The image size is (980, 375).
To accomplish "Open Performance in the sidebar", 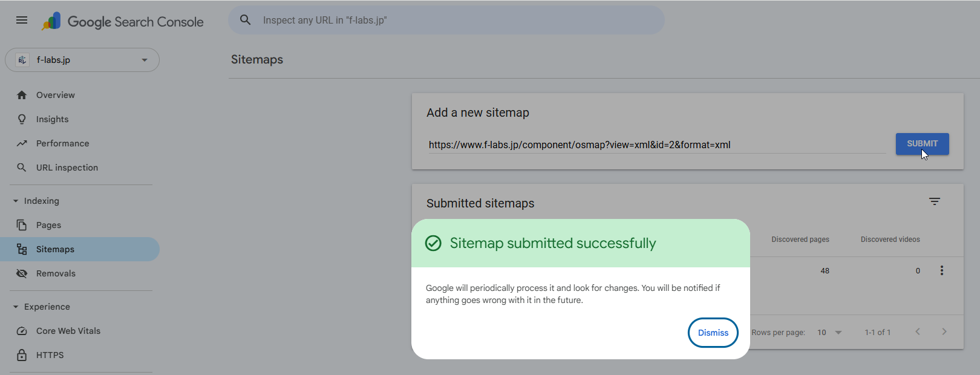I will pos(62,143).
